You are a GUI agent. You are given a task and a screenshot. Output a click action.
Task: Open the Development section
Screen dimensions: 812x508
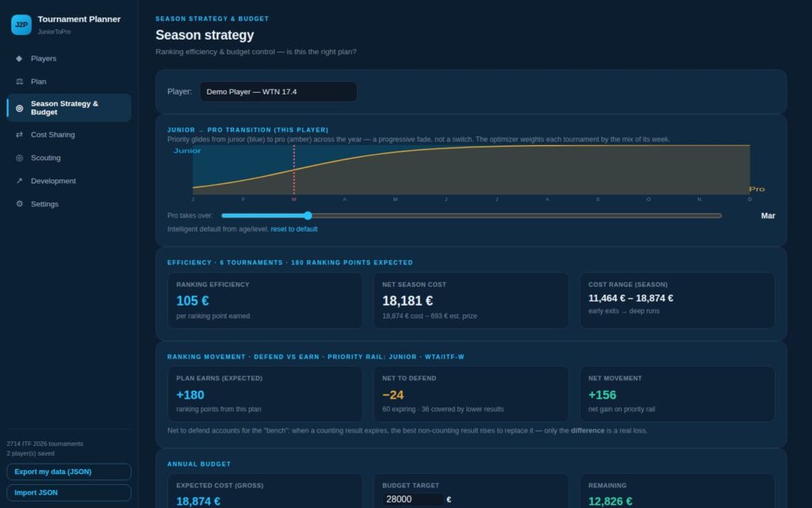69,181
